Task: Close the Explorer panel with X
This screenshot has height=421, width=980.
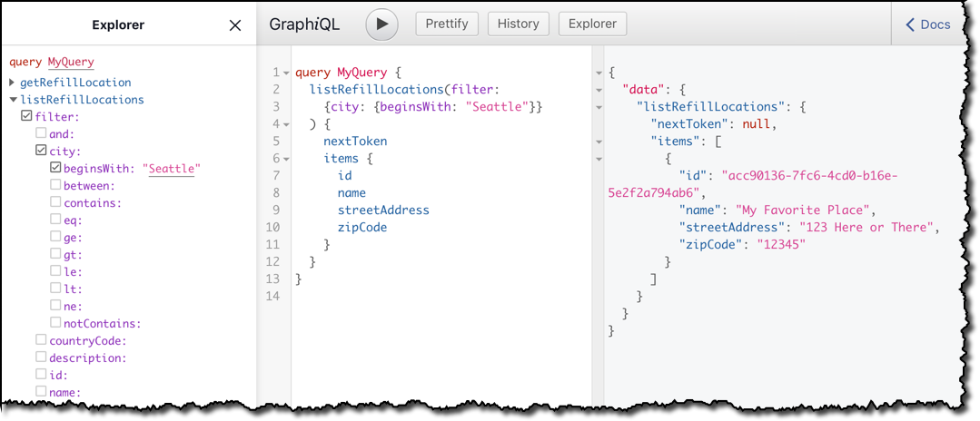Action: coord(235,25)
